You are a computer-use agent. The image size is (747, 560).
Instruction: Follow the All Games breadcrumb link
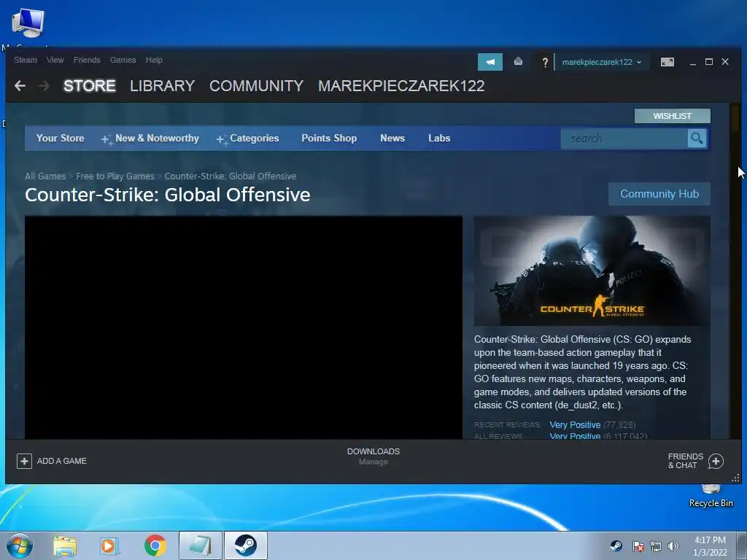tap(45, 176)
